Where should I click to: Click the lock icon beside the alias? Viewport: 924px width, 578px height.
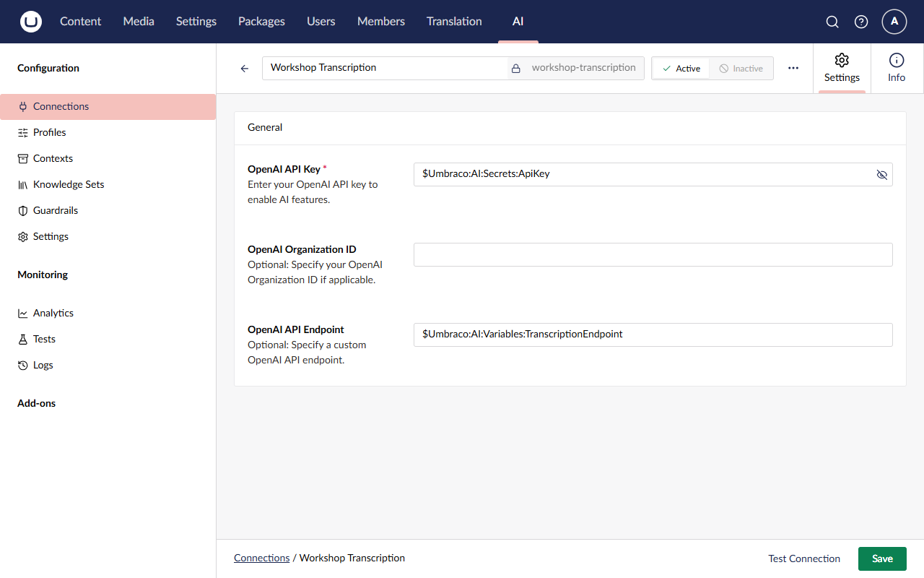(x=516, y=69)
